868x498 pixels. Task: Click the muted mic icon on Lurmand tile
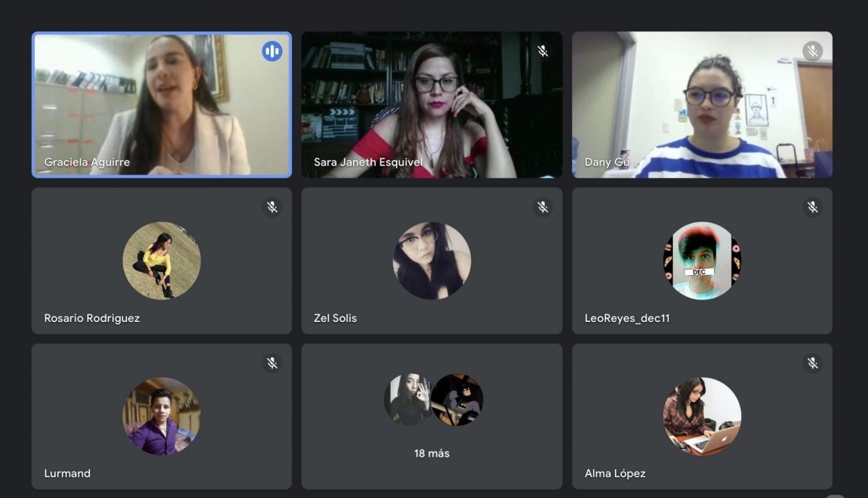pos(272,363)
